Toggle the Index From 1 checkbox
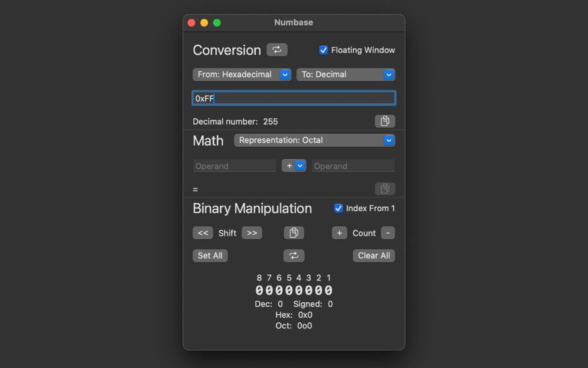 point(338,208)
